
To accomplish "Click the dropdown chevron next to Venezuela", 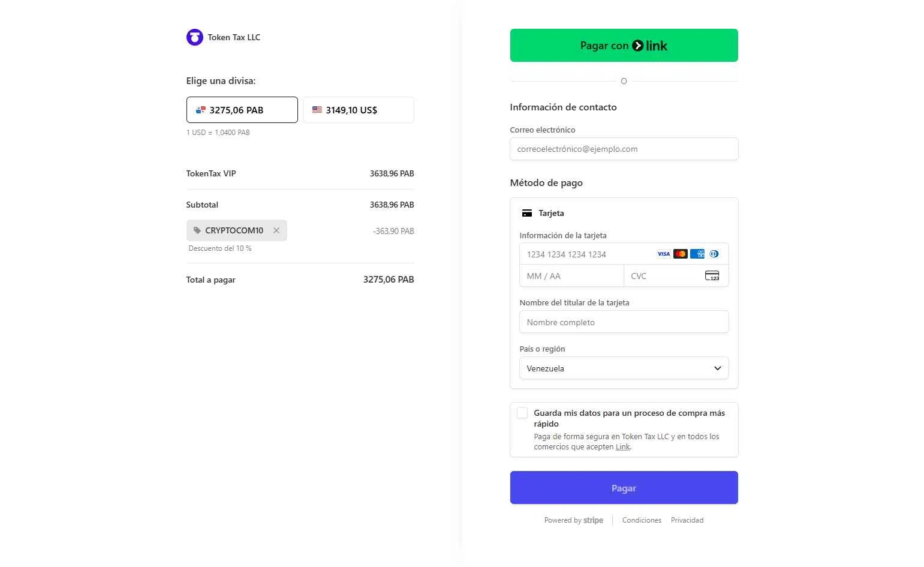I will click(718, 368).
